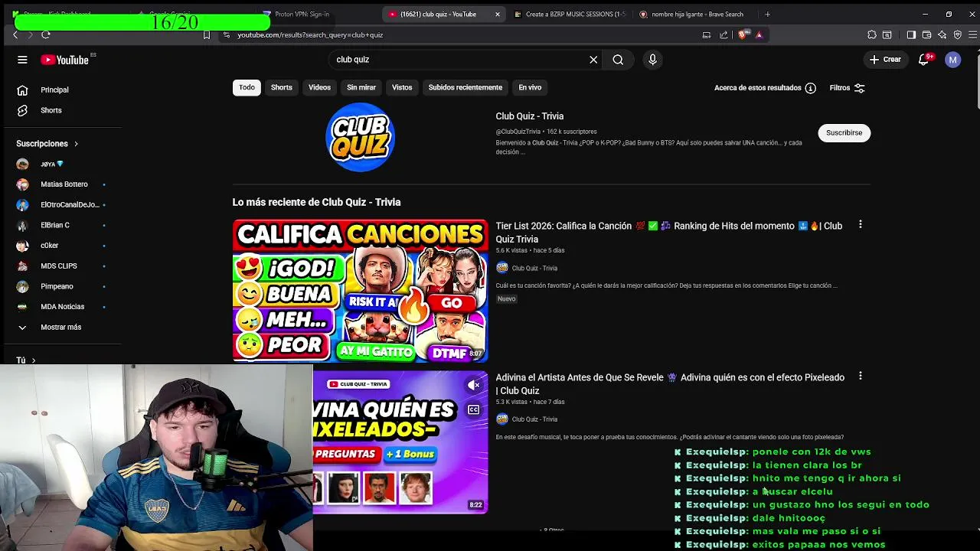Select the Shorts filter chip
The width and height of the screenshot is (980, 551).
[x=282, y=87]
